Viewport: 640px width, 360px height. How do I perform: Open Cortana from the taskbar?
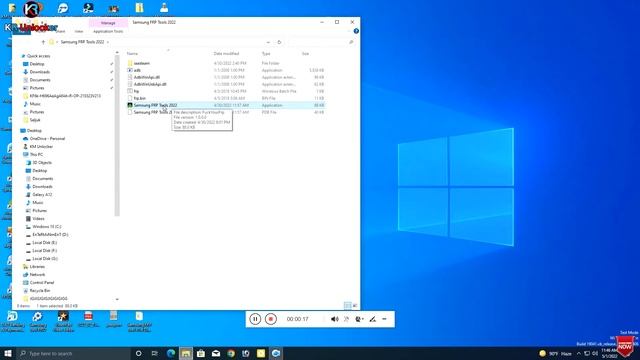coord(138,353)
